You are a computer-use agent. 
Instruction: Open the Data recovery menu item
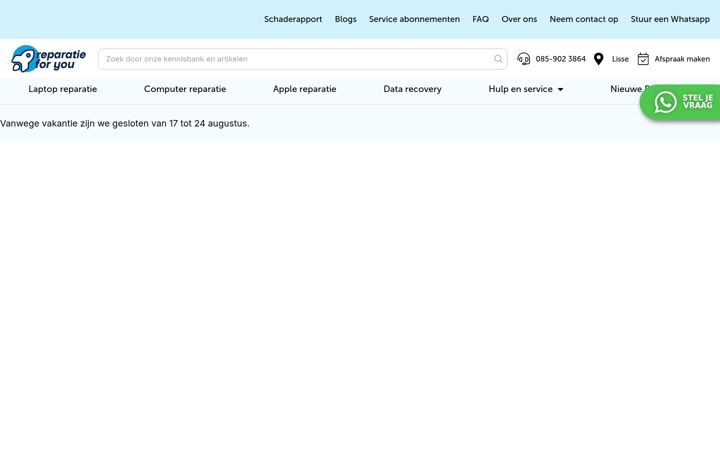click(x=412, y=89)
